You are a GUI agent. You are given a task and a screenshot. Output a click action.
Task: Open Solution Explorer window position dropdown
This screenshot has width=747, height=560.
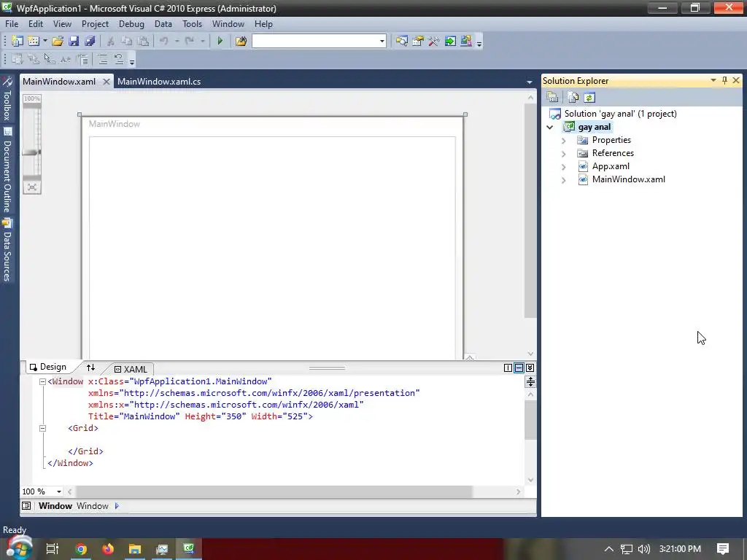[713, 80]
